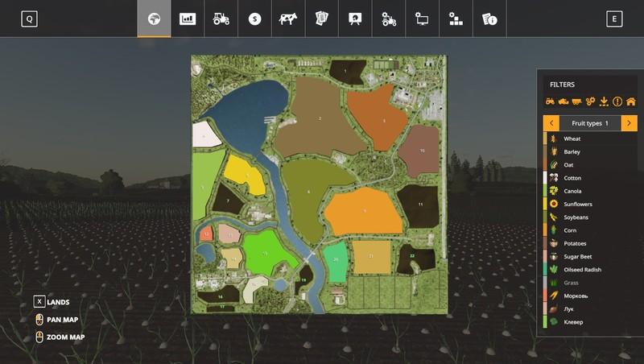Click the Лук onion icon
This screenshot has width=644, height=364.
(554, 309)
